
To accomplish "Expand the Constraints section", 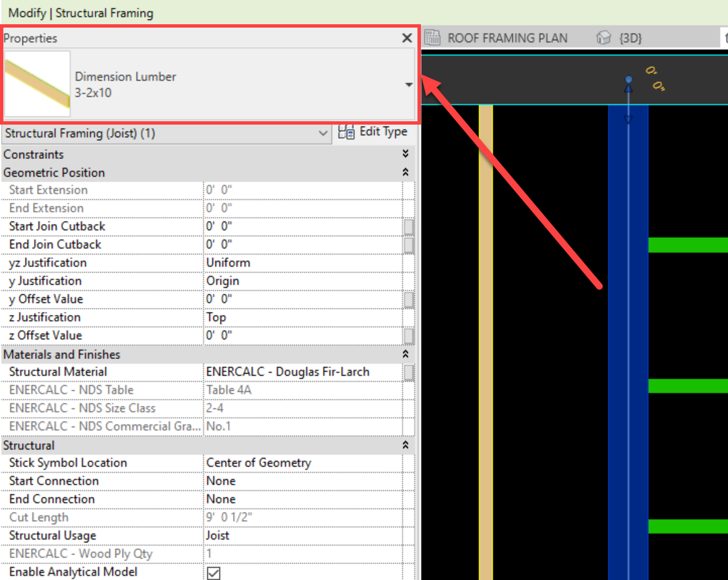I will pos(405,154).
